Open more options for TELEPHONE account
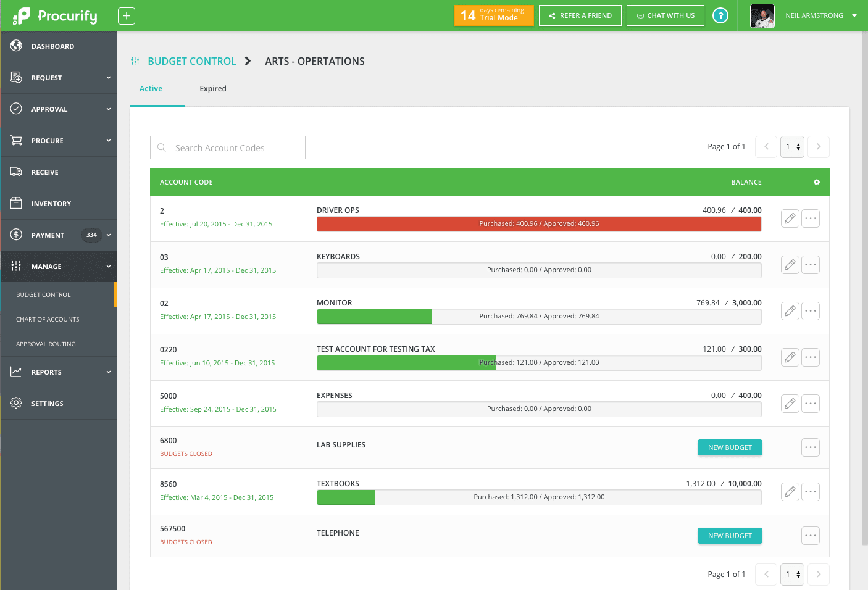The width and height of the screenshot is (868, 590). click(810, 536)
